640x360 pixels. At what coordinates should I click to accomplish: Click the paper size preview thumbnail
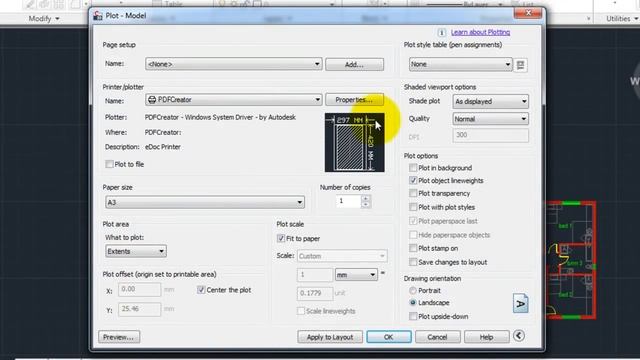354,142
